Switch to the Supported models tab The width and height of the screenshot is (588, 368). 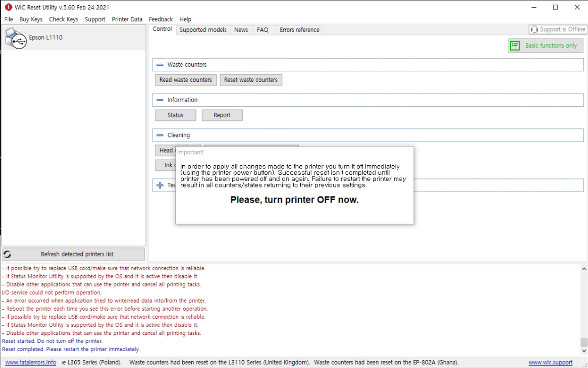pos(203,30)
